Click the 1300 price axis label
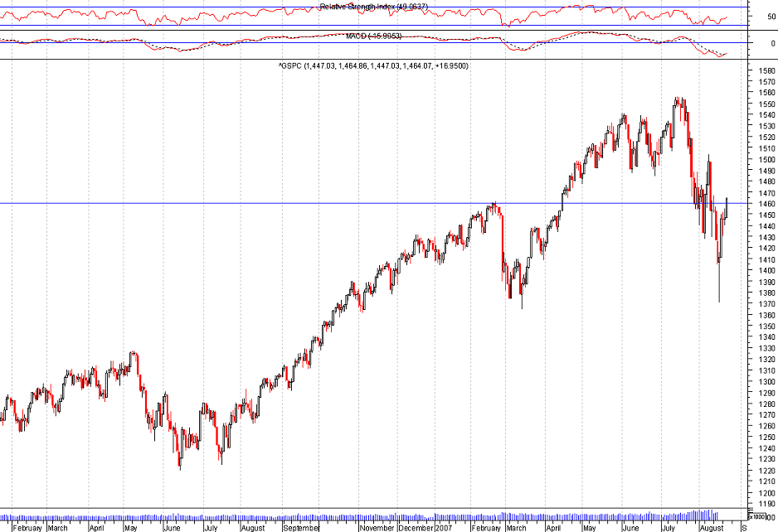Screen dimensions: 778x532 coord(767,382)
